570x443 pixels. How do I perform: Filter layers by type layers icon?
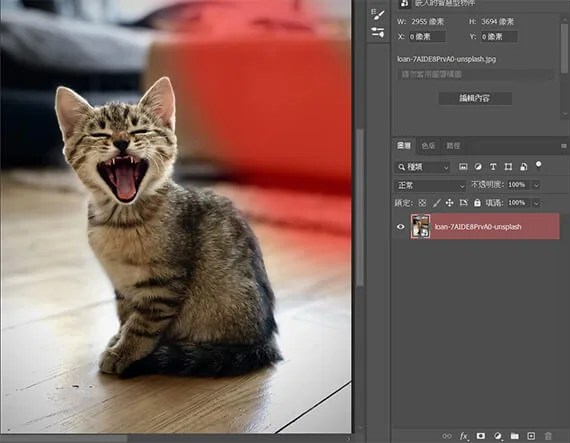tap(493, 167)
